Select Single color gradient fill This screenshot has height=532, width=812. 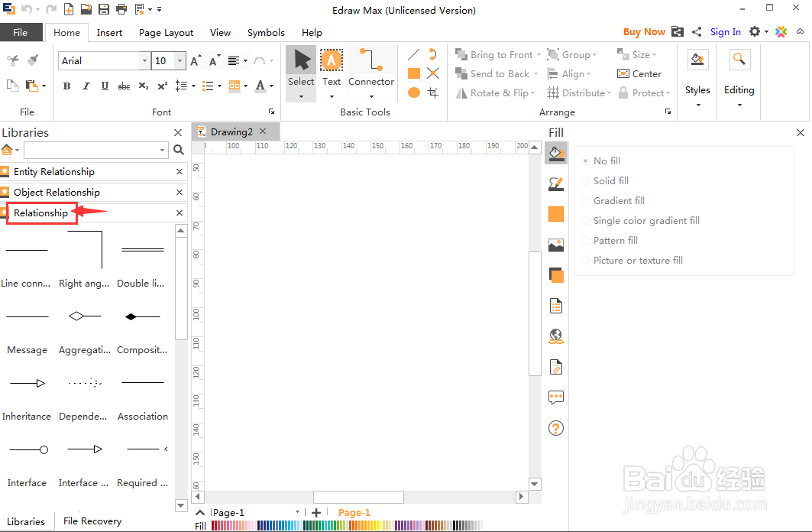[641, 221]
